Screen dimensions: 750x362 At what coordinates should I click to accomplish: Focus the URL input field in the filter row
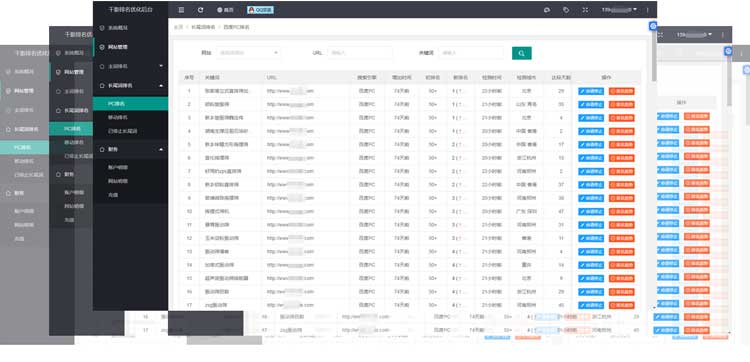pos(360,53)
